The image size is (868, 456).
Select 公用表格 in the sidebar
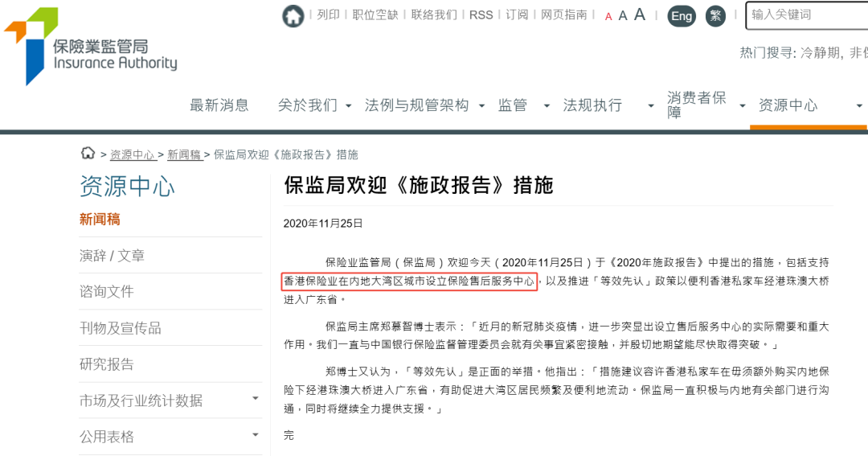click(x=106, y=437)
